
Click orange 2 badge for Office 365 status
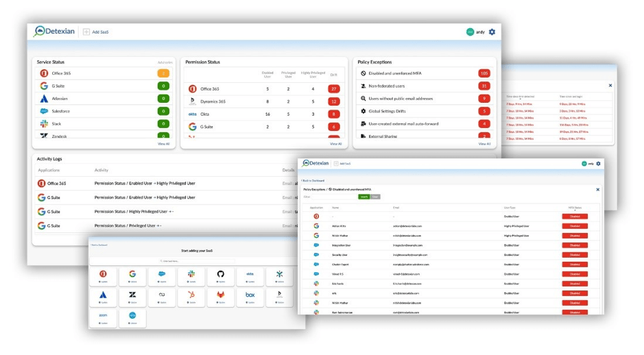point(163,73)
